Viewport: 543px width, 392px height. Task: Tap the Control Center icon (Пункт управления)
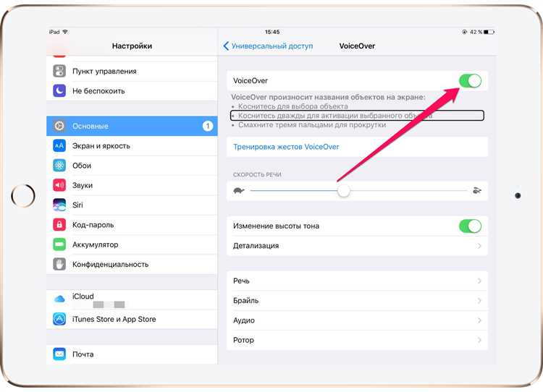click(59, 71)
